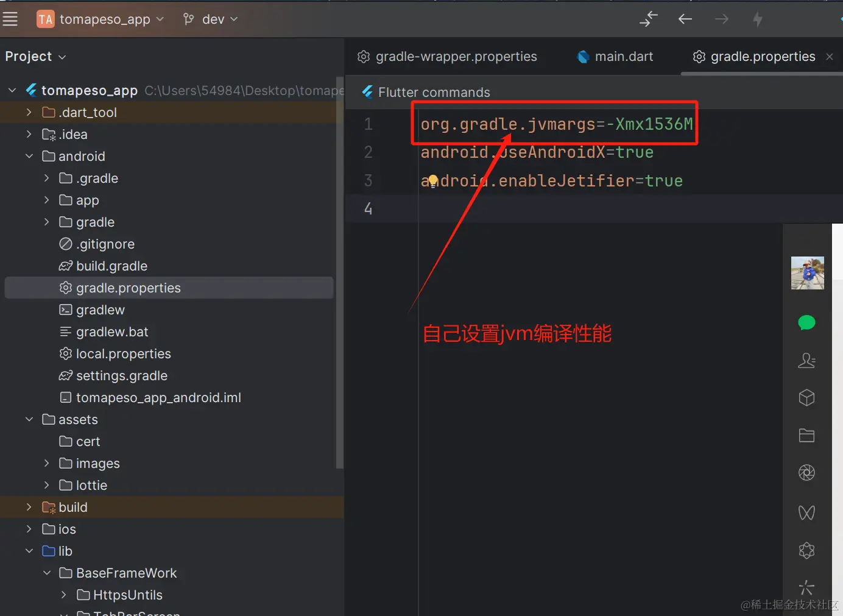Open the main hamburger menu

[10, 19]
